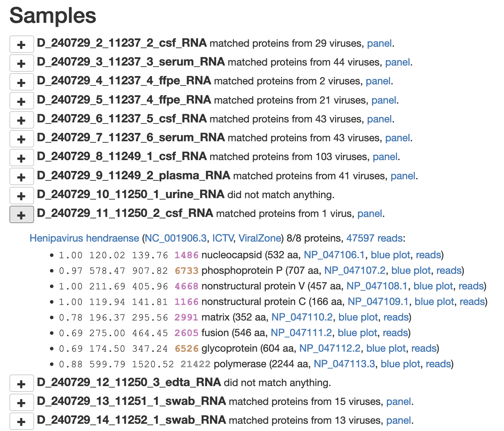
Task: Open reads for polymerase
Action: point(438,364)
